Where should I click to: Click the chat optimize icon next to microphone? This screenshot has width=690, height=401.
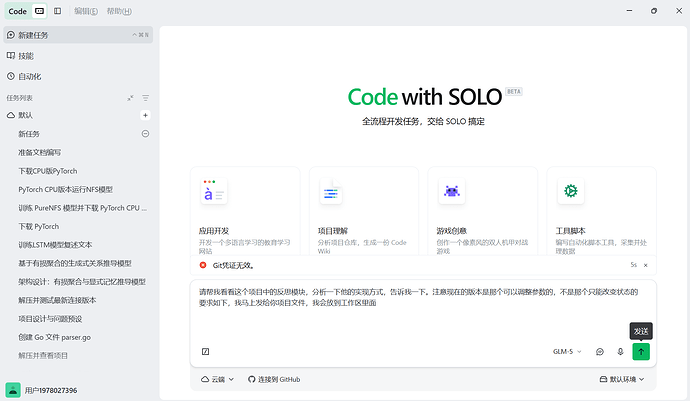[600, 351]
